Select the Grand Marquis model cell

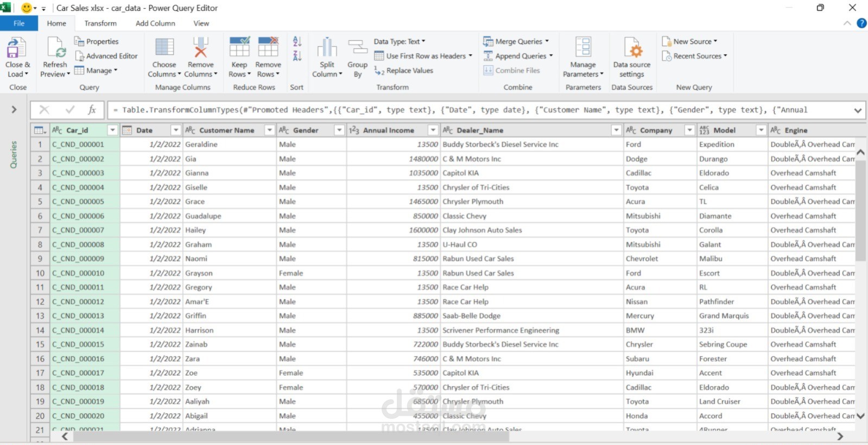[x=732, y=316]
